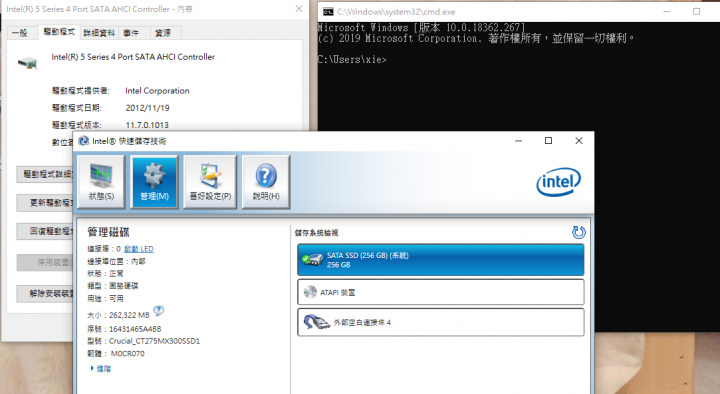Refresh the storage system view

pos(579,232)
